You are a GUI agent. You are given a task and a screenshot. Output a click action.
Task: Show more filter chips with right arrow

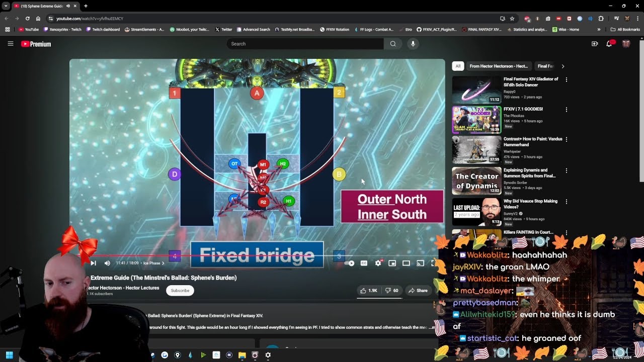coord(562,66)
